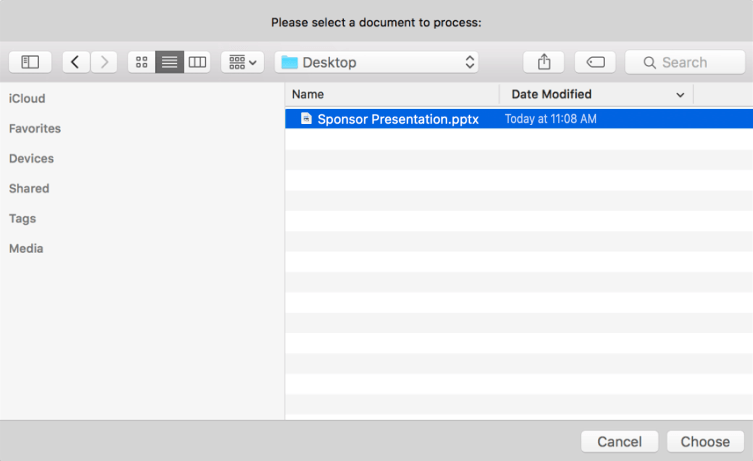Click the Devices sidebar section
This screenshot has height=461, width=753.
[31, 158]
